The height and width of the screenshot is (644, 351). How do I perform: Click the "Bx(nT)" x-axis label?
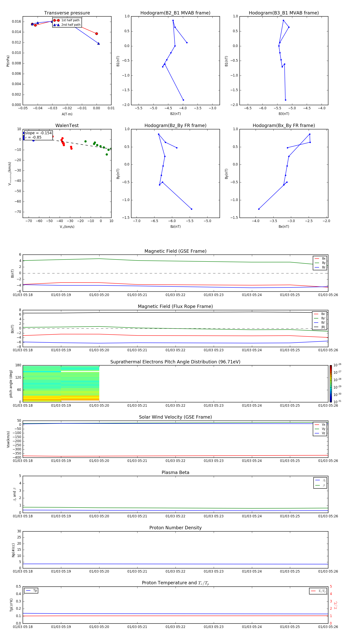point(284,227)
